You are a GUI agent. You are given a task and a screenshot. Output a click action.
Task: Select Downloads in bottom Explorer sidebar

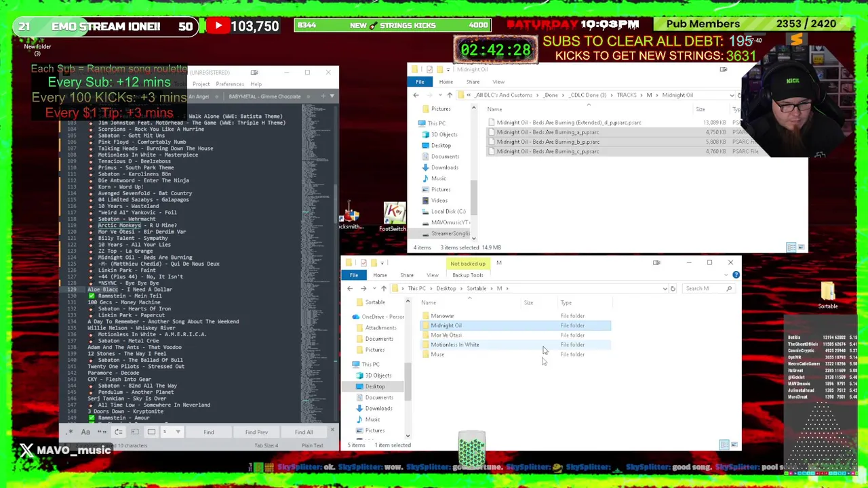tap(378, 408)
